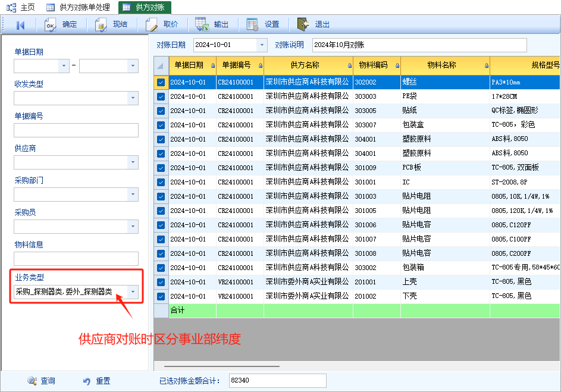
Task: Click the 退出 toolbar button label
Action: point(322,24)
